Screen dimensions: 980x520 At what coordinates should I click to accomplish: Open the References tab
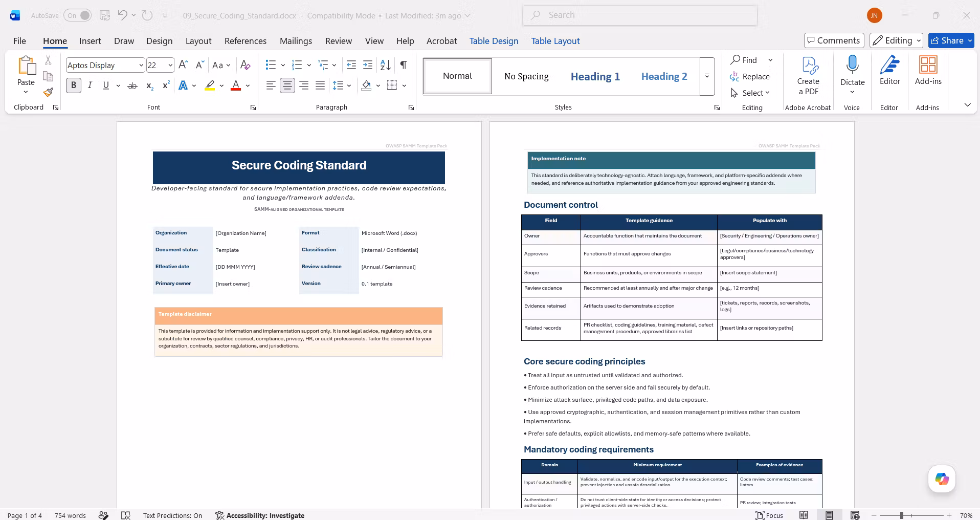[x=246, y=41]
